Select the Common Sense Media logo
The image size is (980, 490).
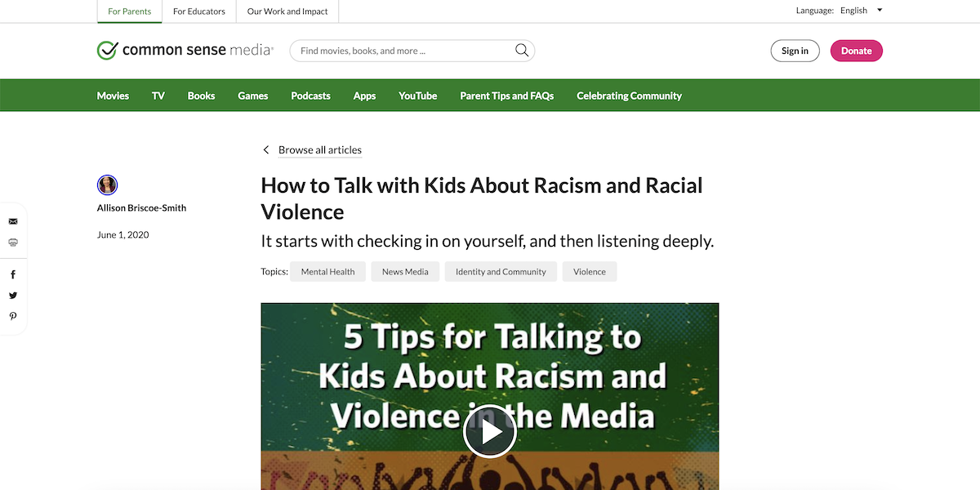[x=184, y=50]
